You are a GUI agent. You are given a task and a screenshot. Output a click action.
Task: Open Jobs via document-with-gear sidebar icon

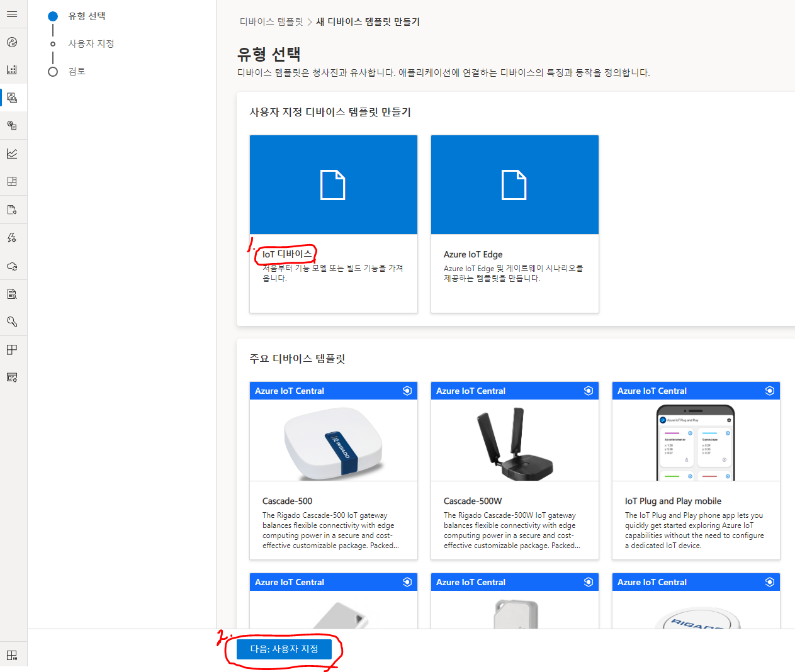[12, 210]
